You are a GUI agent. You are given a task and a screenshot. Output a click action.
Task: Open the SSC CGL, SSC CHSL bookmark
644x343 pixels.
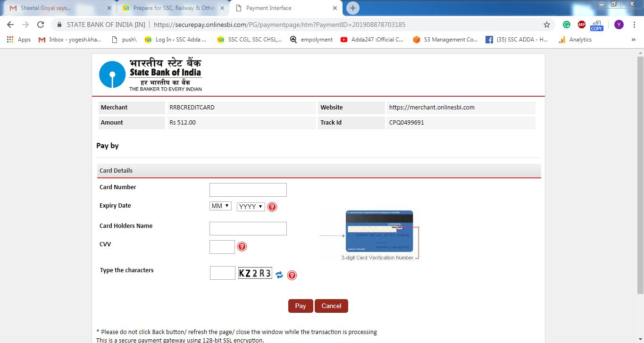click(250, 40)
